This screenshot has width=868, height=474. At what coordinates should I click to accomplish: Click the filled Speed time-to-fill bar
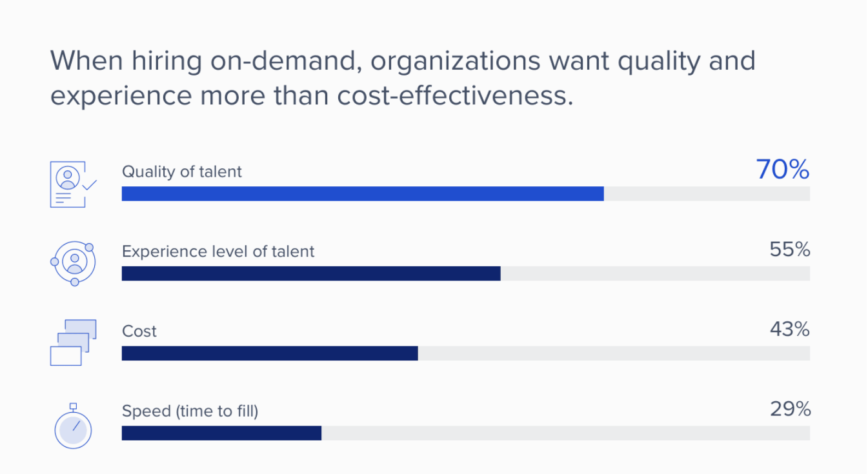pyautogui.click(x=221, y=433)
